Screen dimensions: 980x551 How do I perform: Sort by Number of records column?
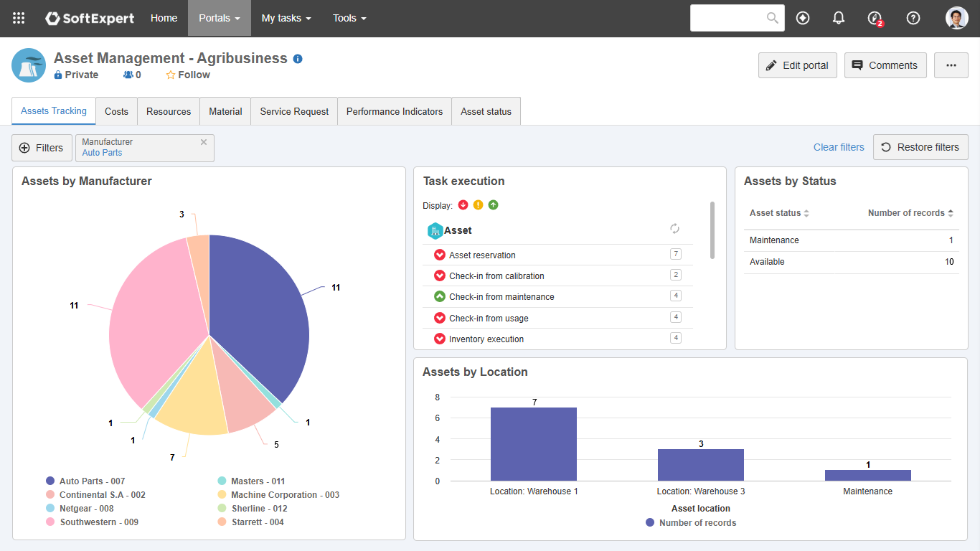pos(911,213)
